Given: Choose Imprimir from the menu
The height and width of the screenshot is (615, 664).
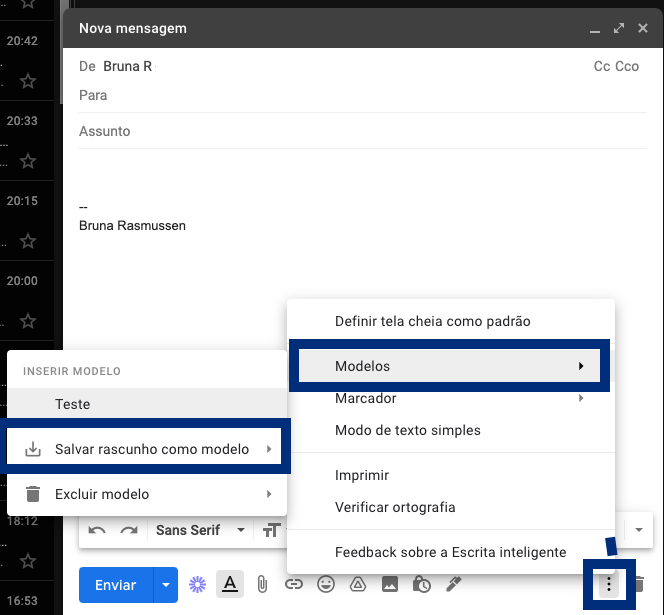Looking at the screenshot, I should click(x=451, y=475).
